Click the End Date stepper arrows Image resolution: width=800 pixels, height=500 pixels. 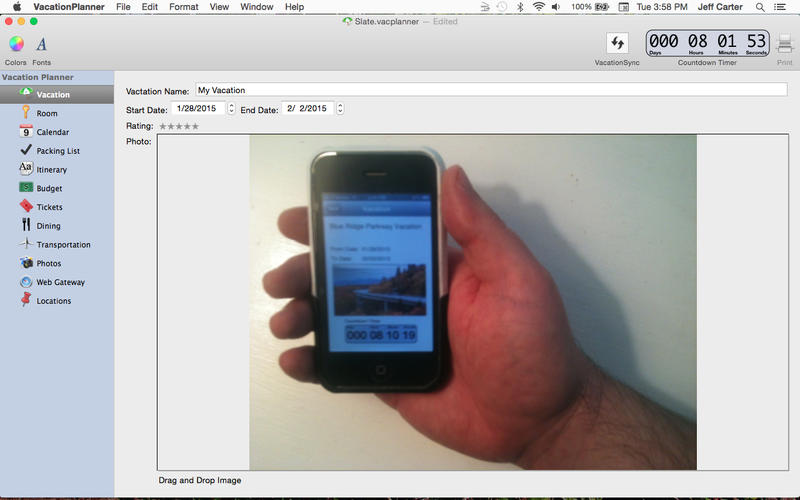(340, 108)
